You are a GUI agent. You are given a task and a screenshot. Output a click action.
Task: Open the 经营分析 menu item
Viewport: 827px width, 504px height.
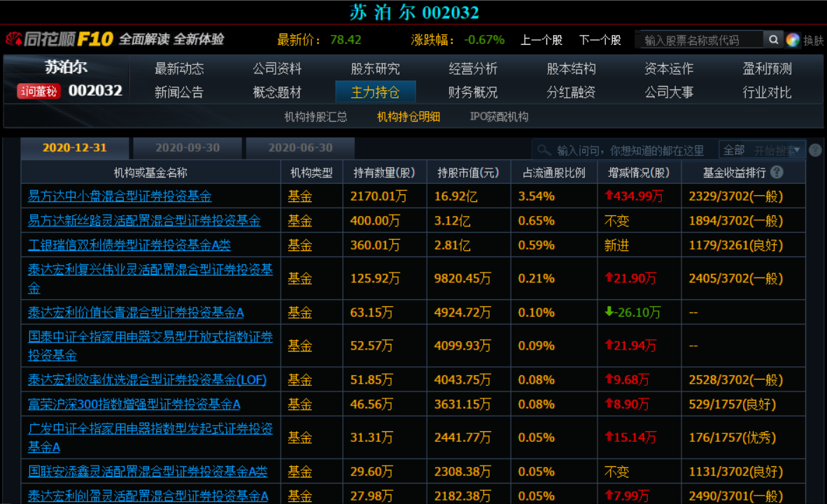[x=472, y=69]
